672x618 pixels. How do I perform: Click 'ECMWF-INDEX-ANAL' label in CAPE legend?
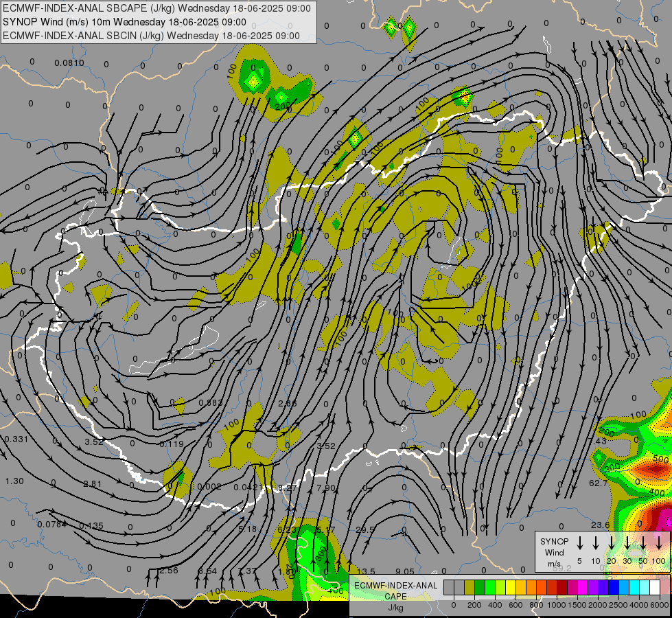[395, 586]
